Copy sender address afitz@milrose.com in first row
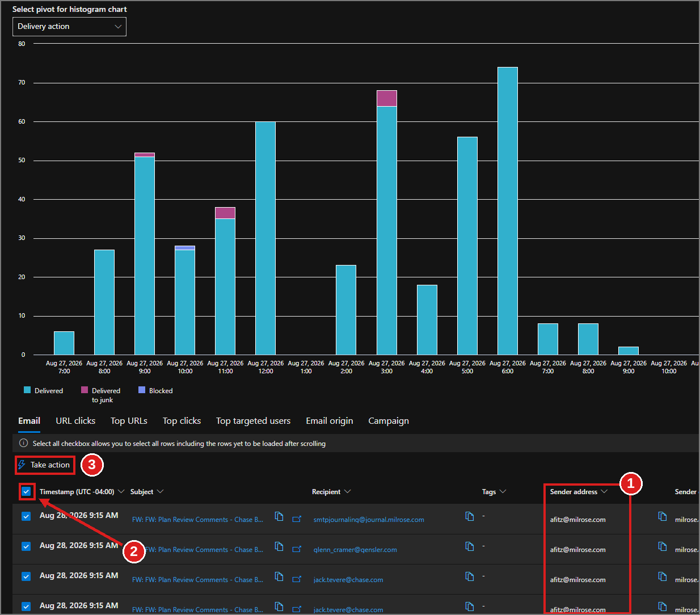Viewport: 700px width, 615px height. (x=662, y=516)
